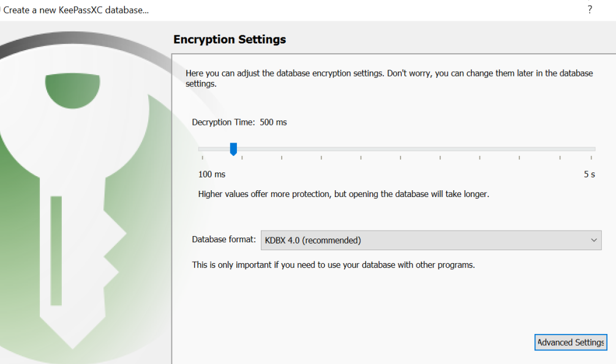Viewport: 616px width, 364px height.
Task: Click the green semicircle hole in key logo
Action: [72, 89]
